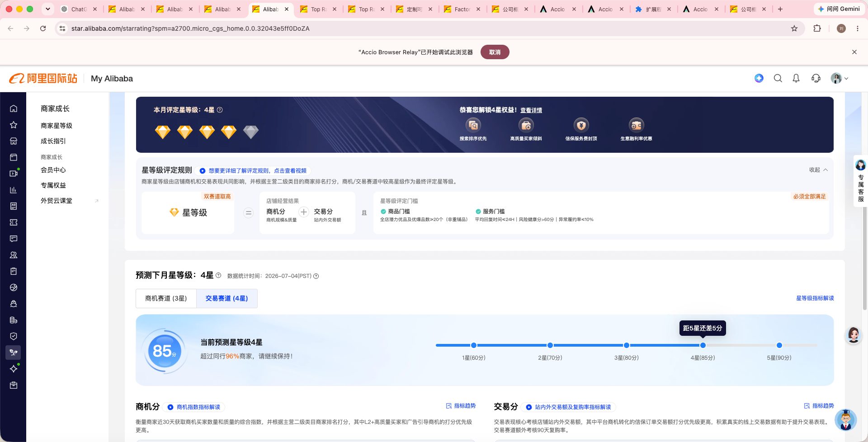Click 指标趋势 next to 交易分
The image size is (868, 442).
point(819,406)
